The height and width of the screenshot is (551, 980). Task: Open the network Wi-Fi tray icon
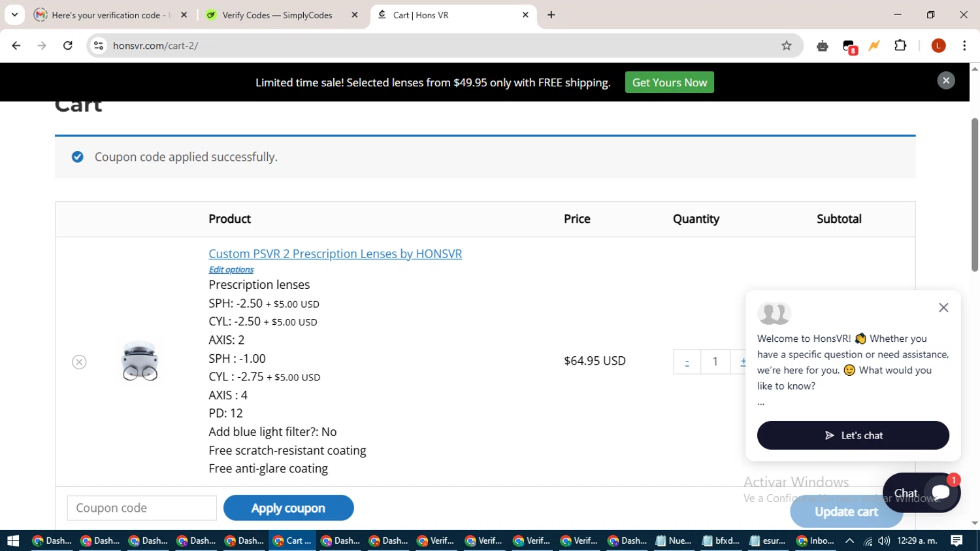[868, 541]
